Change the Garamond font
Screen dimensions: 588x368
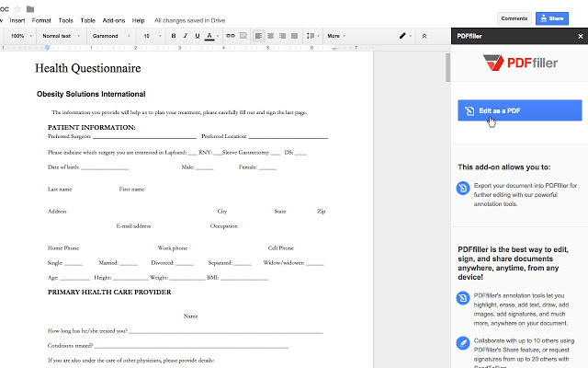[111, 36]
